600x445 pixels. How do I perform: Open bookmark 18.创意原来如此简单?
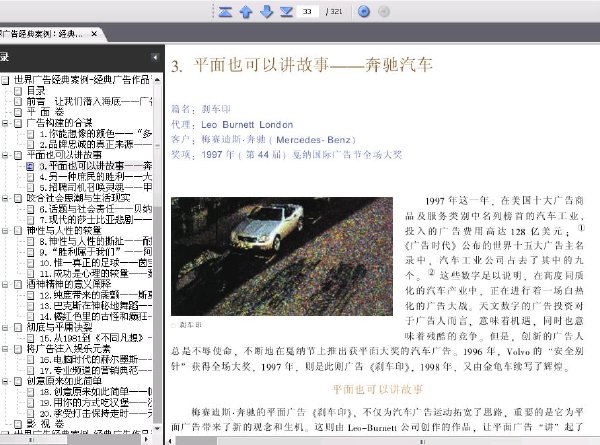(x=96, y=392)
